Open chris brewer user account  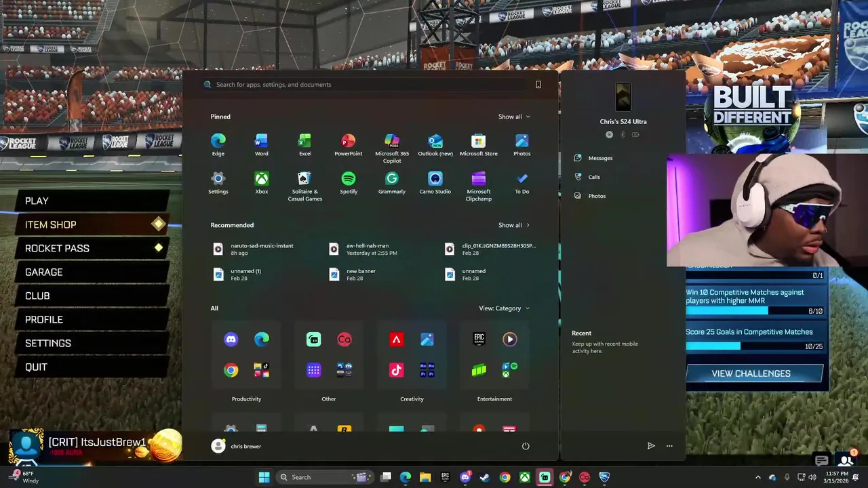[237, 446]
